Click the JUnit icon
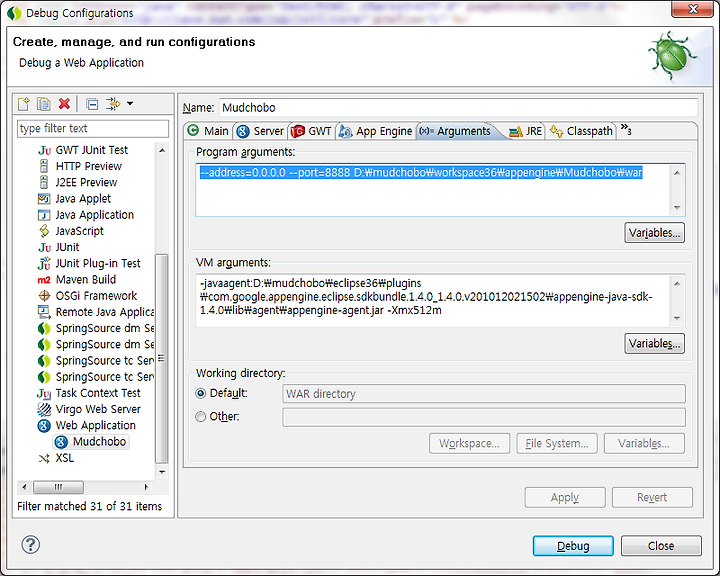This screenshot has height=576, width=720. tap(44, 247)
